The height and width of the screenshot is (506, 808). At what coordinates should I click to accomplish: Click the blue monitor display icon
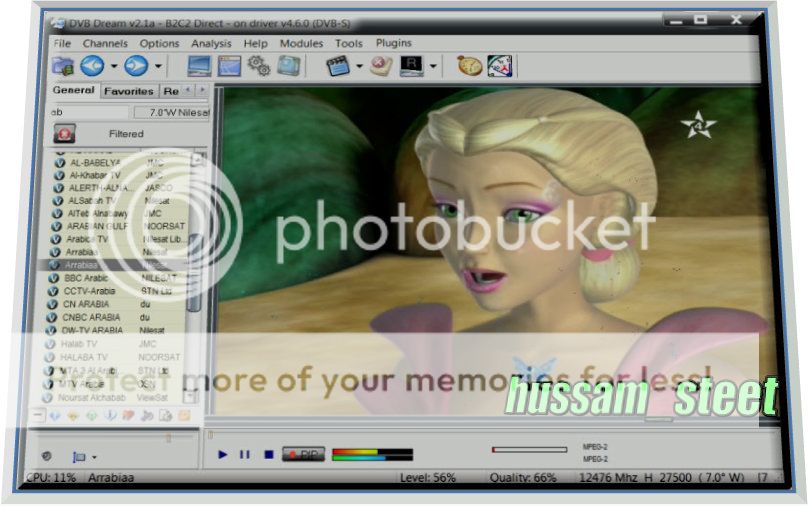199,66
